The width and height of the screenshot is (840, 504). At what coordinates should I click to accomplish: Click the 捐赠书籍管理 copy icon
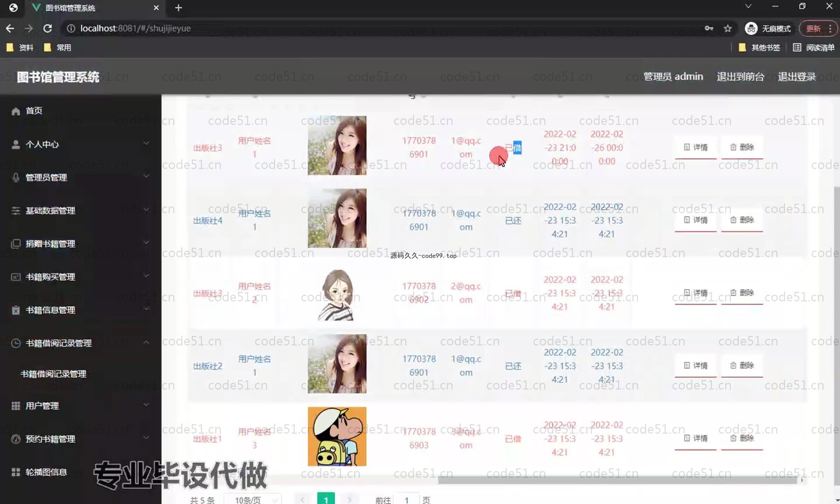click(x=15, y=244)
